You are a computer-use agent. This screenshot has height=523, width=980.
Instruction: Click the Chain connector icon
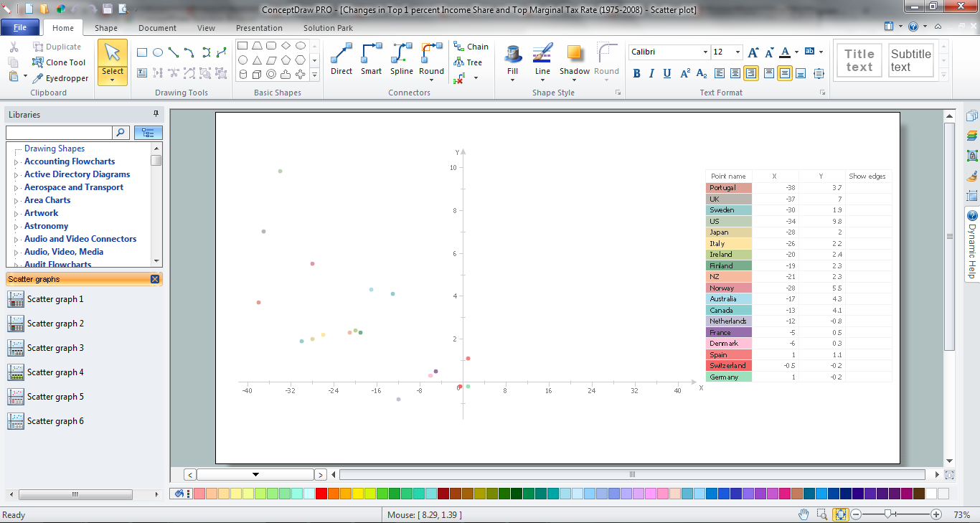pyautogui.click(x=471, y=47)
